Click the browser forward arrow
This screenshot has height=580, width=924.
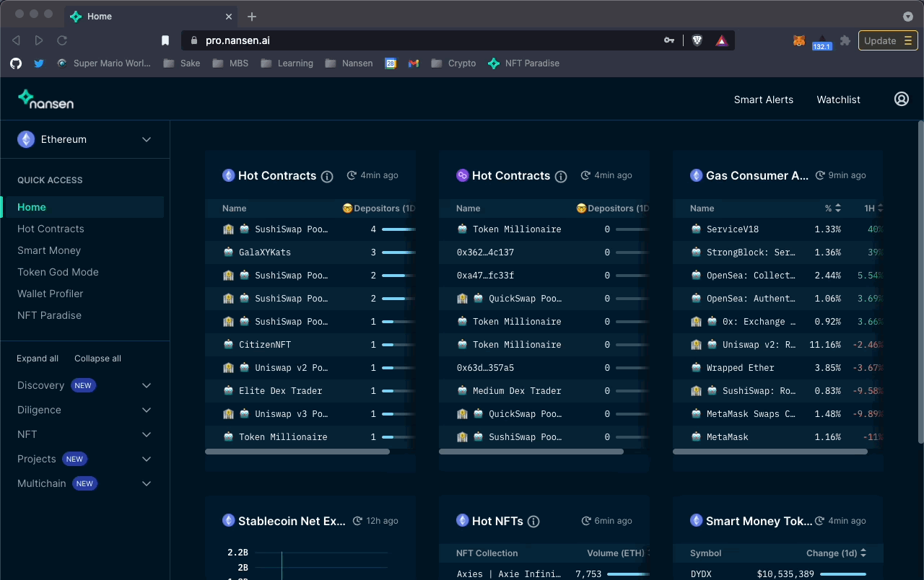coord(39,40)
